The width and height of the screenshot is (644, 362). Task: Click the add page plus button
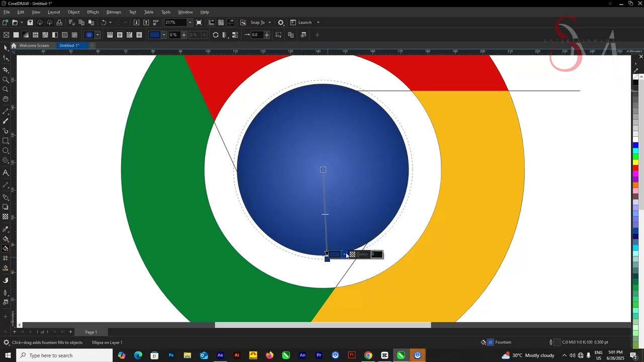coord(70,332)
